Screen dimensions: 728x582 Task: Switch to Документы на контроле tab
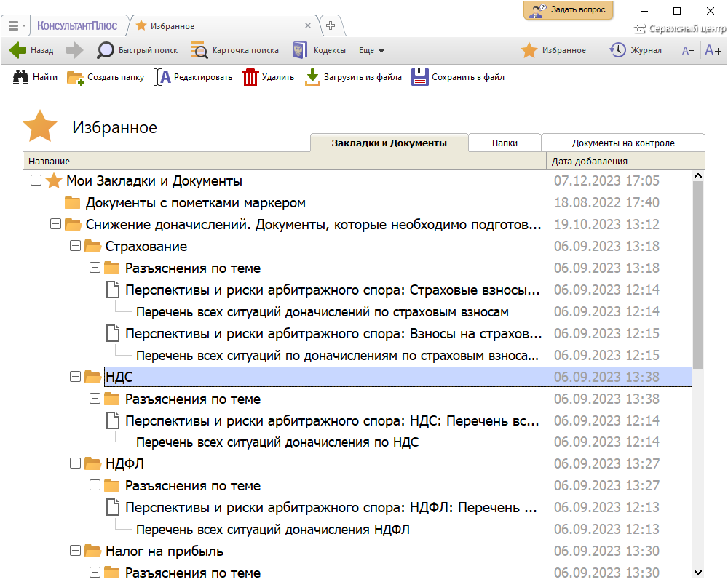(x=622, y=143)
